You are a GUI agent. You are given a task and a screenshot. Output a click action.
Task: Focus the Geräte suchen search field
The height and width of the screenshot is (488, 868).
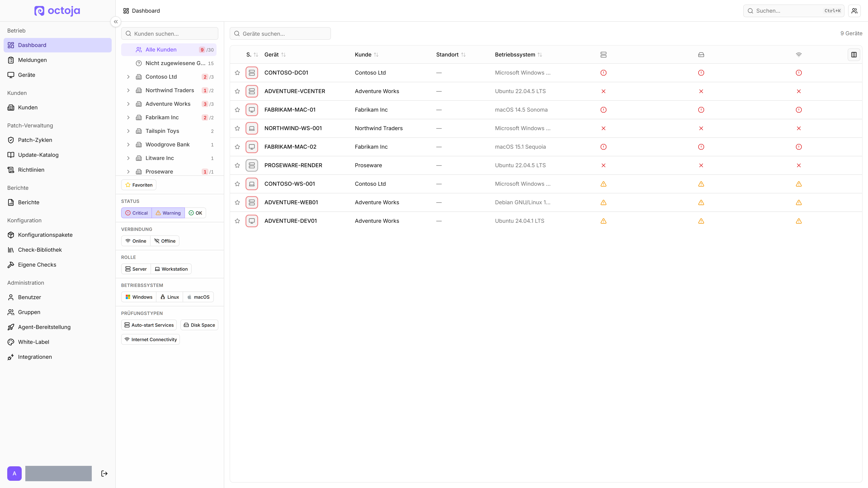click(280, 34)
